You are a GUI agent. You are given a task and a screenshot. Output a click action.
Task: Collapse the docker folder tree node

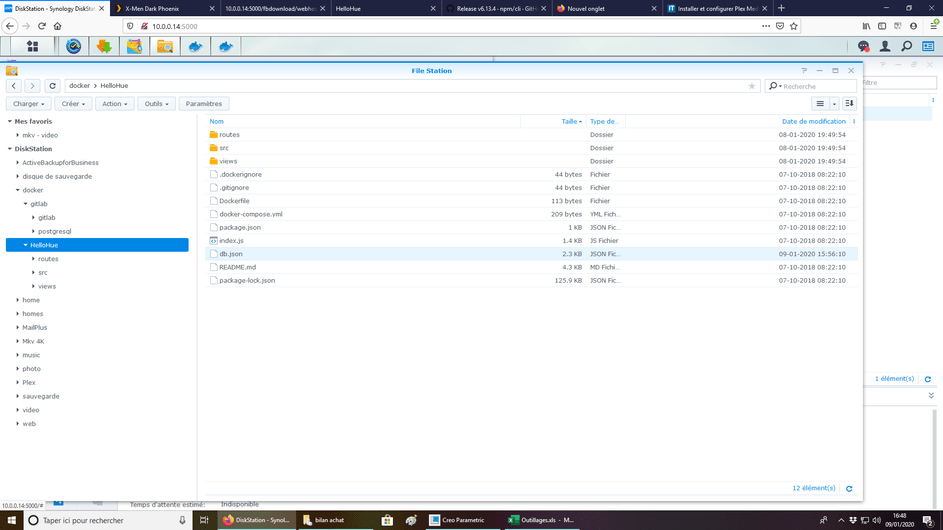pos(17,190)
